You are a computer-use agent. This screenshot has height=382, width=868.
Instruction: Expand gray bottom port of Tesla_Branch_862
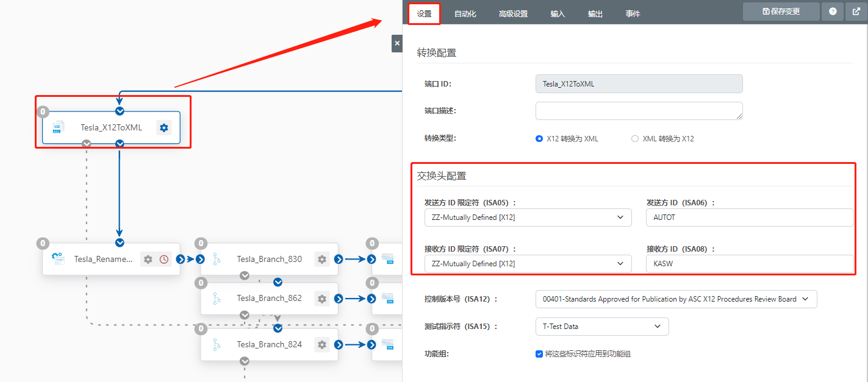245,315
